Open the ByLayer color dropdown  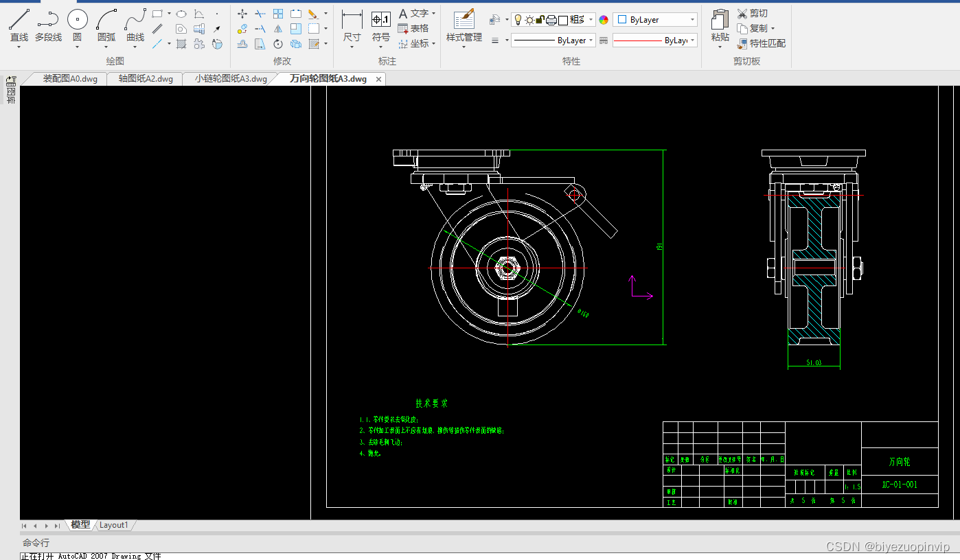pyautogui.click(x=655, y=20)
